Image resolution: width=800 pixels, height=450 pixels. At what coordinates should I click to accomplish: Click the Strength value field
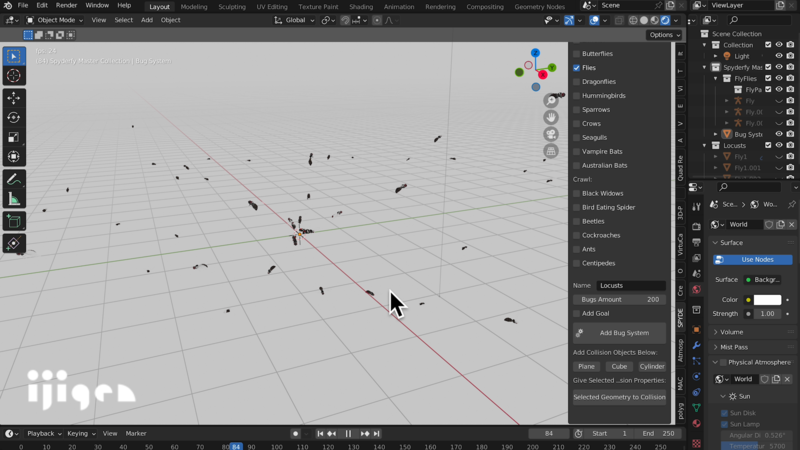(x=767, y=314)
